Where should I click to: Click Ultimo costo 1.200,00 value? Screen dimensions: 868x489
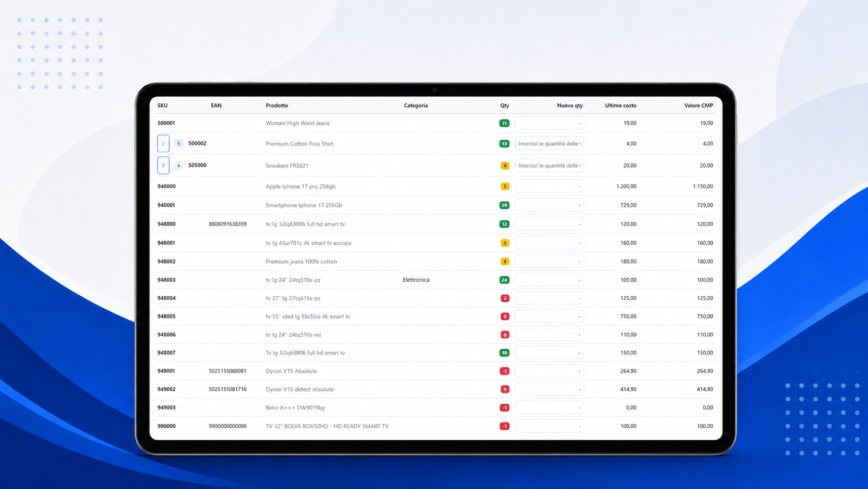[x=626, y=186]
